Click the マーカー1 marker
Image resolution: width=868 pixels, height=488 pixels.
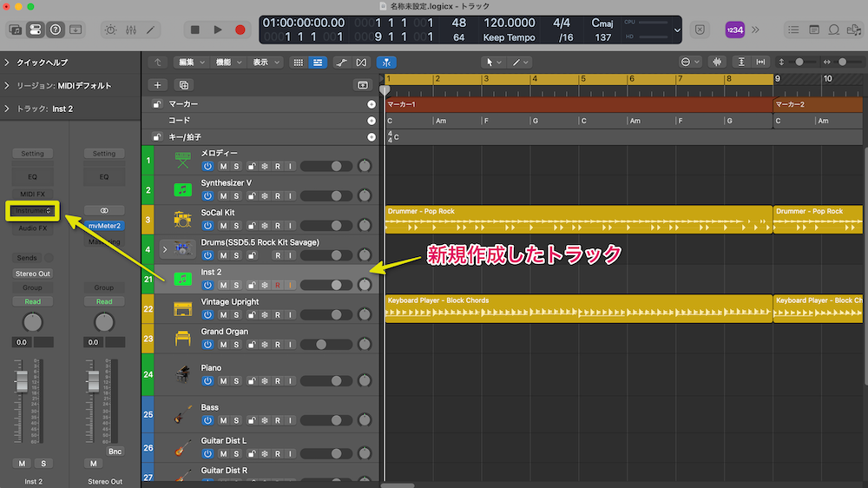tap(578, 104)
